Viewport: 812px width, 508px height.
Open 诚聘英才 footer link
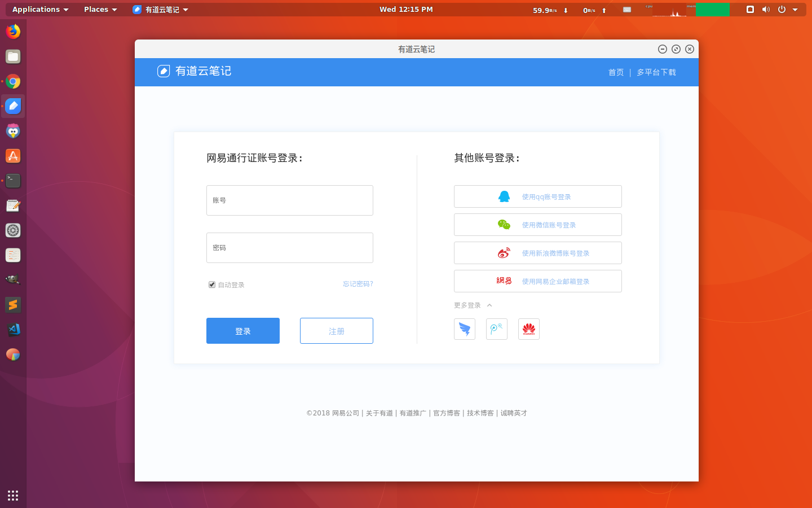[x=514, y=413]
